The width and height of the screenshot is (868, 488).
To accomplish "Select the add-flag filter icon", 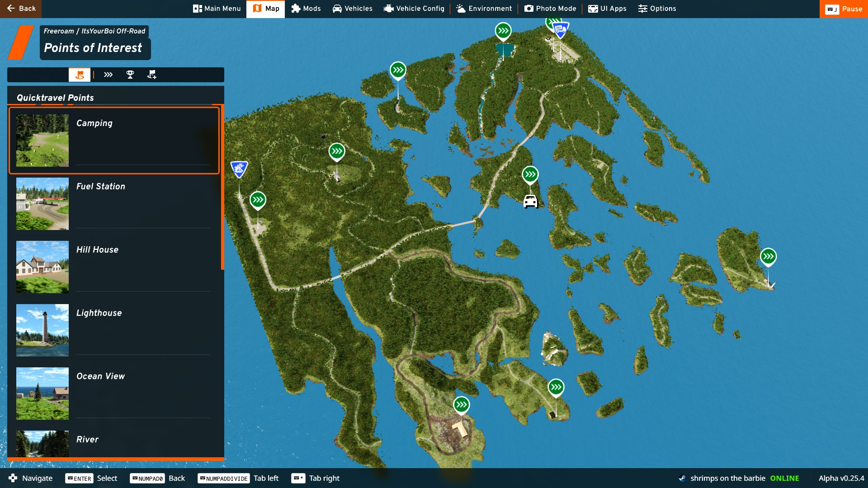I will tap(152, 75).
